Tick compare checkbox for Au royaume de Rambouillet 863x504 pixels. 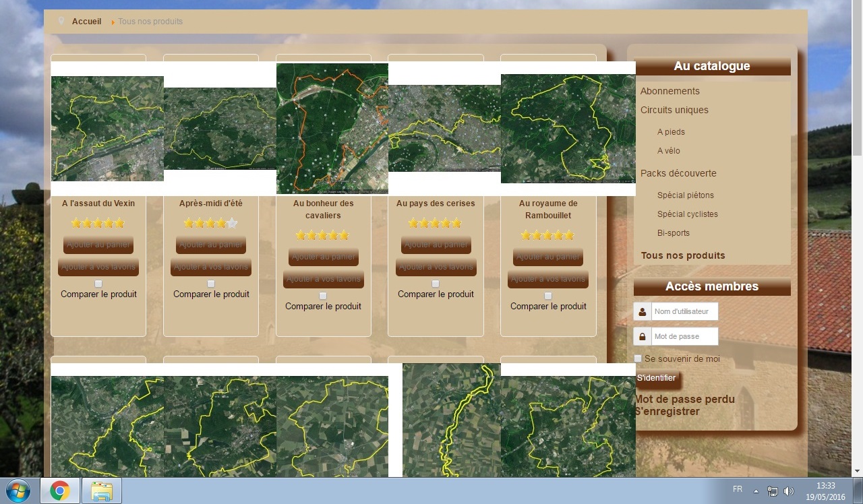coord(548,296)
